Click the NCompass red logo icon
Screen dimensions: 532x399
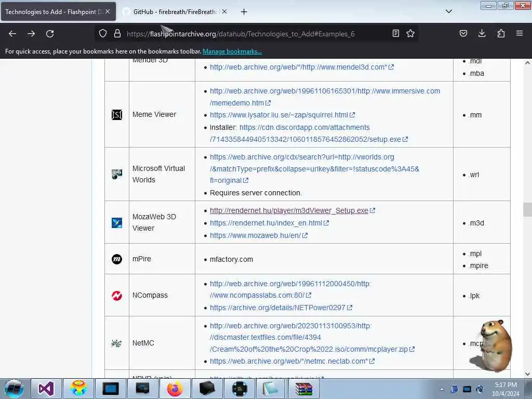[117, 296]
